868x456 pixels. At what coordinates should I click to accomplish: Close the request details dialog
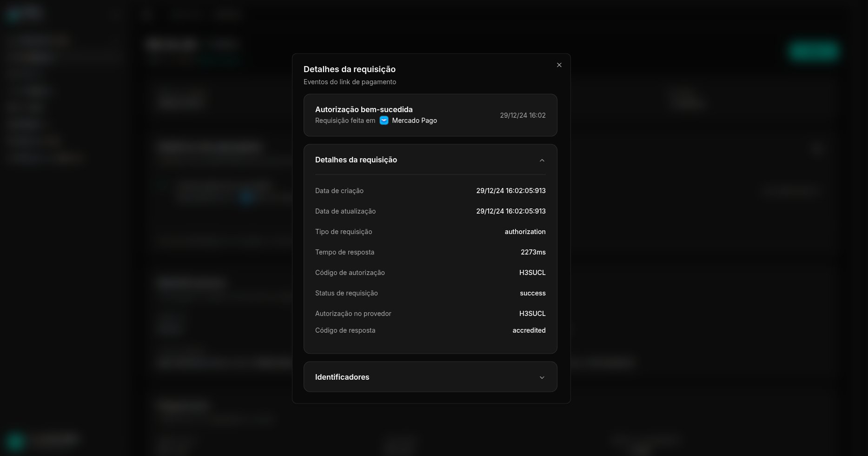pos(559,65)
